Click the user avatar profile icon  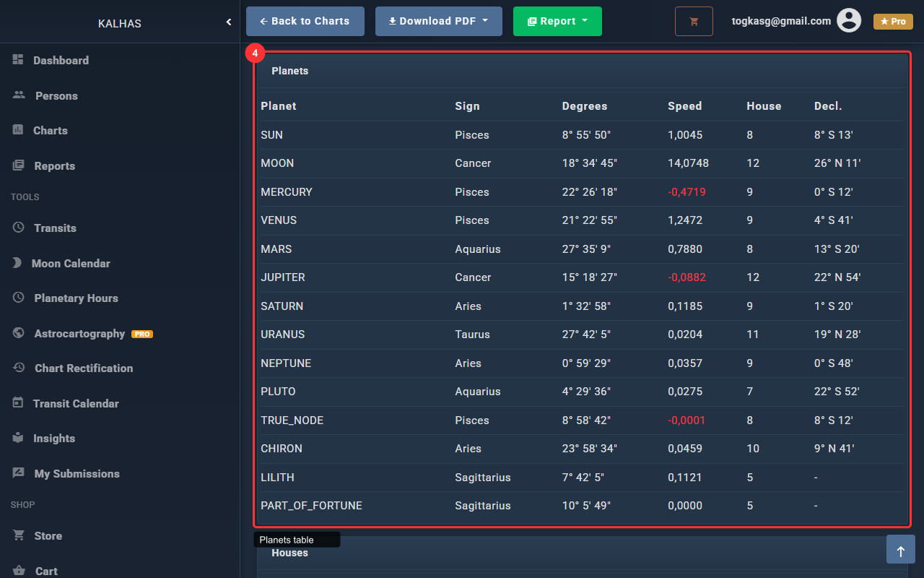tap(849, 21)
